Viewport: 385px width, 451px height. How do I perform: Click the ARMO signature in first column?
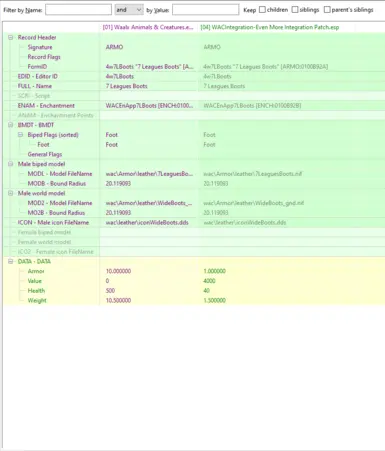click(x=114, y=47)
